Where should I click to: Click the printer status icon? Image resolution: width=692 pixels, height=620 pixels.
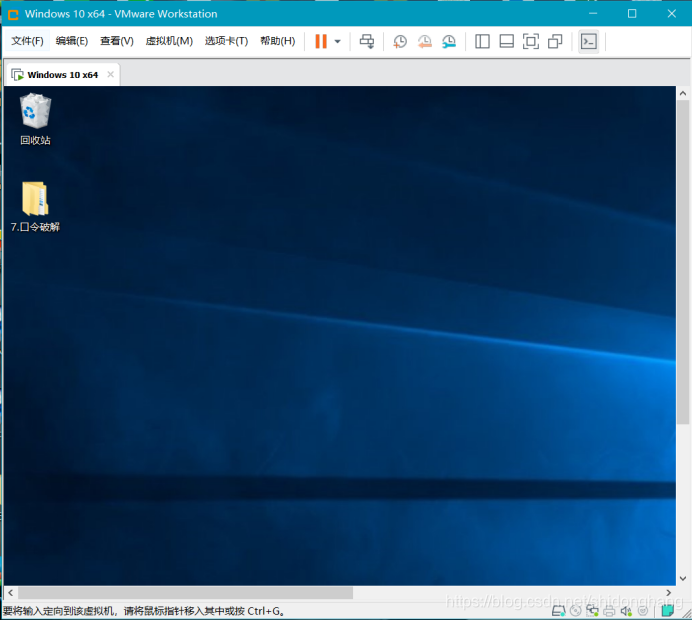coord(609,611)
